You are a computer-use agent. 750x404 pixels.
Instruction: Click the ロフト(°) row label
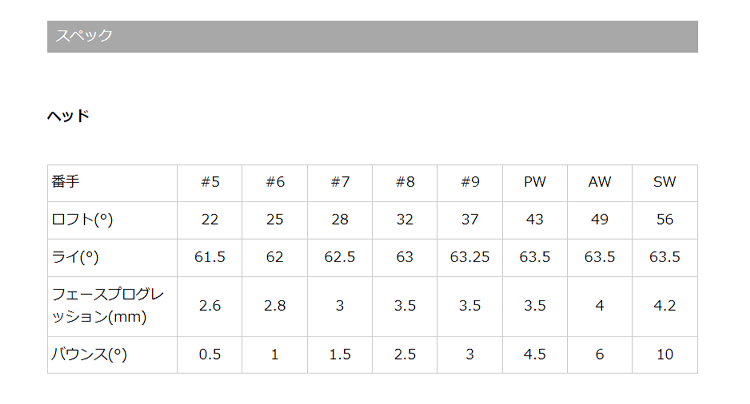pos(89,220)
